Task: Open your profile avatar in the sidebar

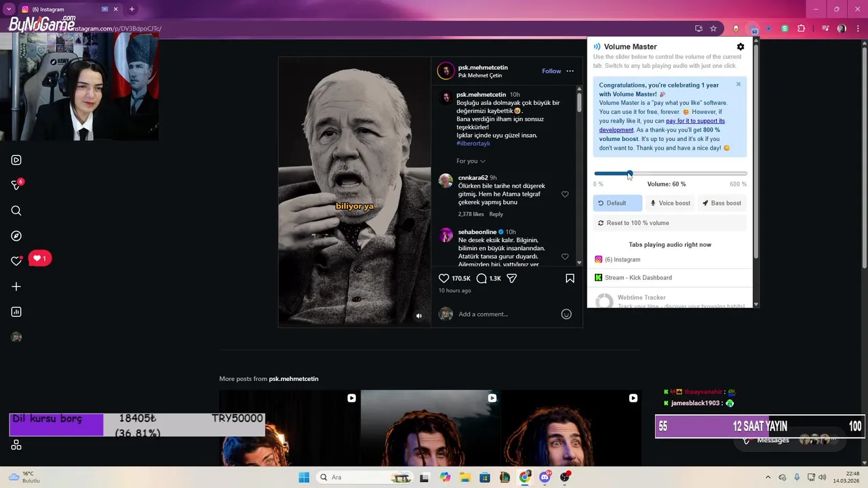Action: 16,337
